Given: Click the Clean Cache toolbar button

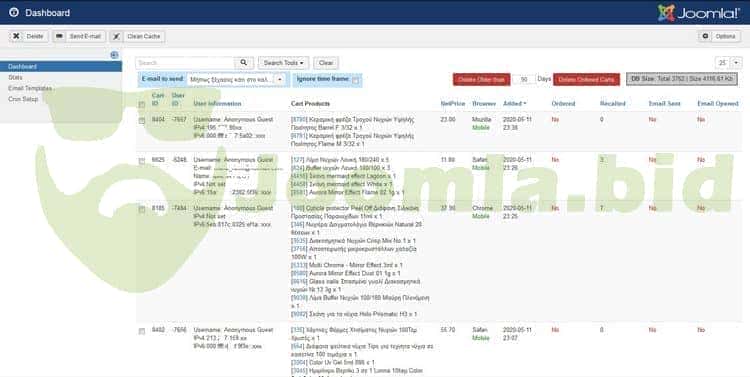Looking at the screenshot, I should (x=137, y=36).
